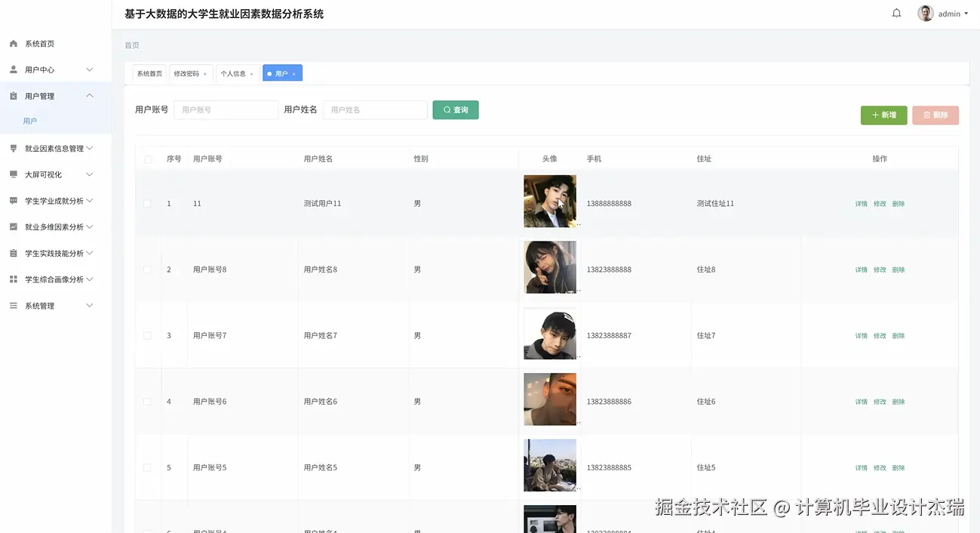Select the 用户中心 sidebar icon

pyautogui.click(x=12, y=69)
